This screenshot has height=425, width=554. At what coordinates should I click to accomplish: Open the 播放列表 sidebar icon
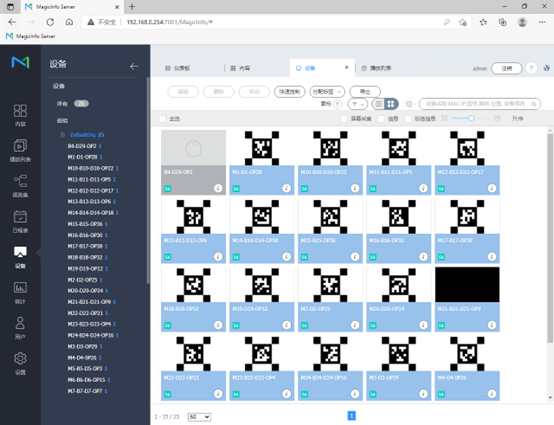tap(20, 150)
